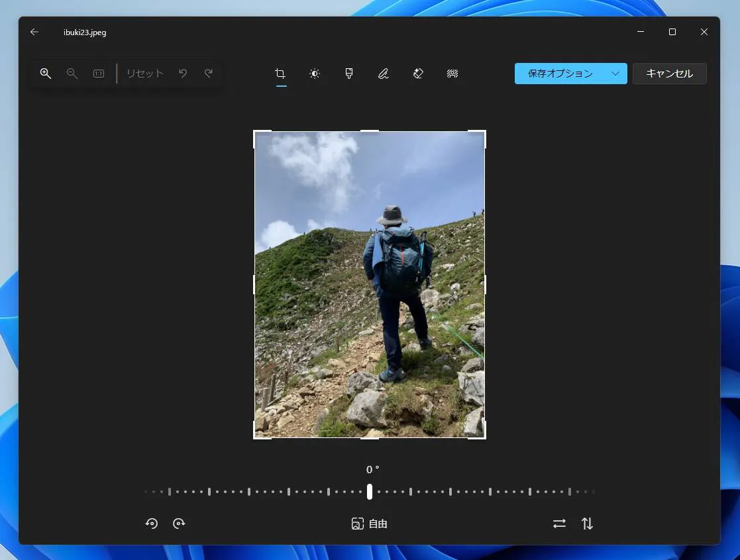740x560 pixels.
Task: Open the Erase objects tool
Action: tap(418, 73)
